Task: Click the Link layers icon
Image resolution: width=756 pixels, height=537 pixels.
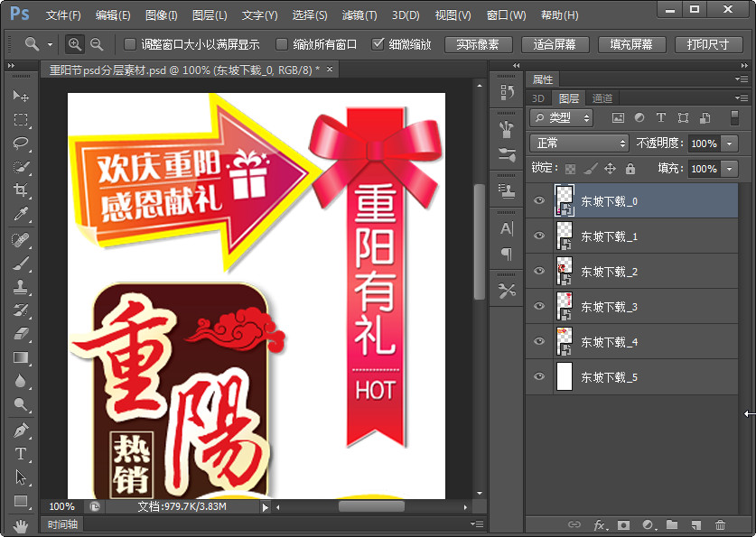Action: click(x=574, y=524)
